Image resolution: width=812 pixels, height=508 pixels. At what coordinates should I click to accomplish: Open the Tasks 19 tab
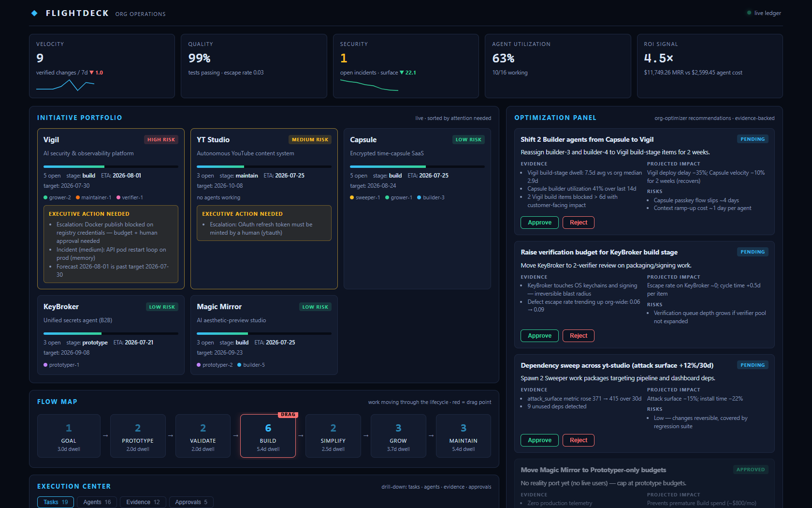point(56,502)
